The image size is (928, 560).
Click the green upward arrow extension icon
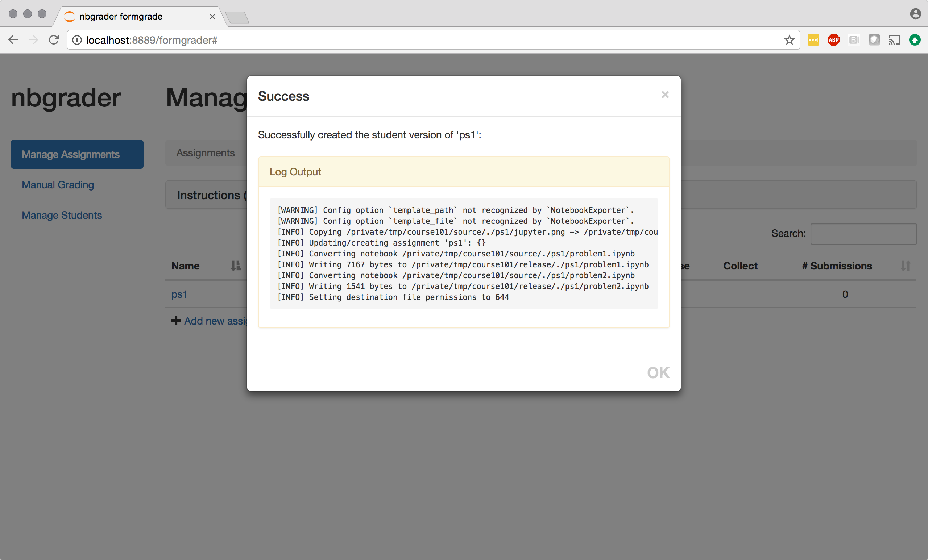coord(915,40)
